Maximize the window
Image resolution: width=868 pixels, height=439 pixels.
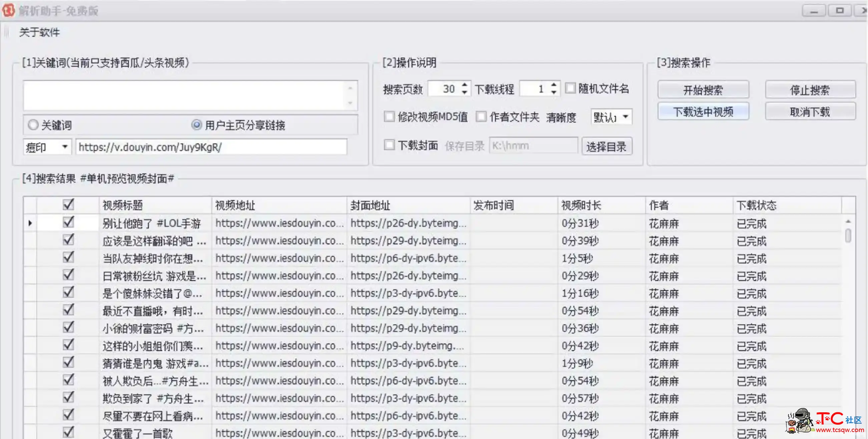coord(840,11)
